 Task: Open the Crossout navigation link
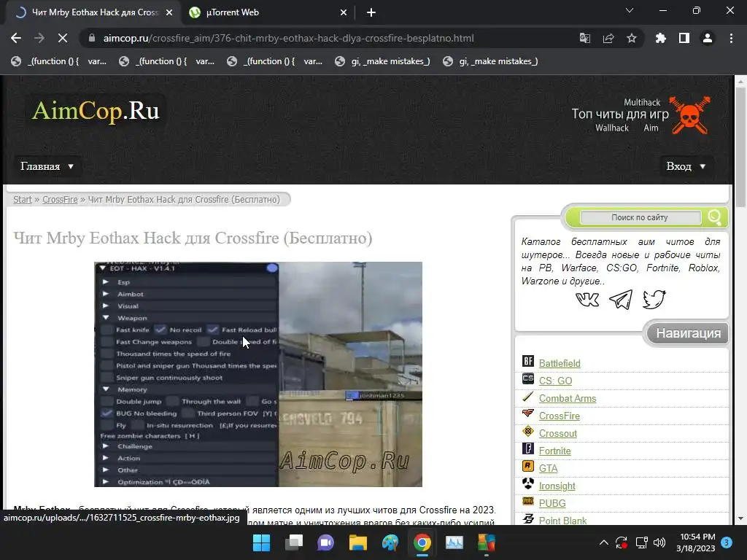pyautogui.click(x=558, y=433)
